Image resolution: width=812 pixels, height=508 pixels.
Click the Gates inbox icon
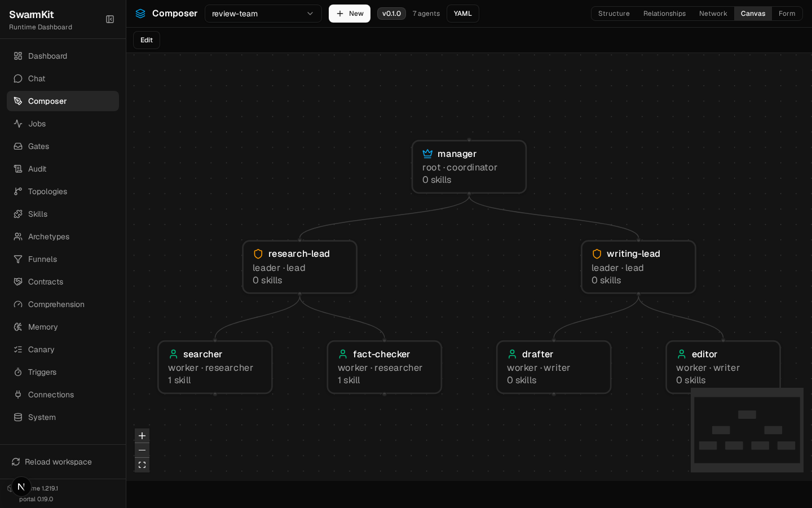[18, 146]
